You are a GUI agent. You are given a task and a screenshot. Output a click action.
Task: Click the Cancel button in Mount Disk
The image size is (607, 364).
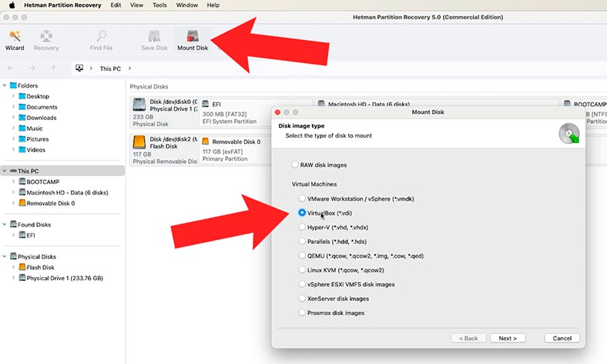point(562,339)
